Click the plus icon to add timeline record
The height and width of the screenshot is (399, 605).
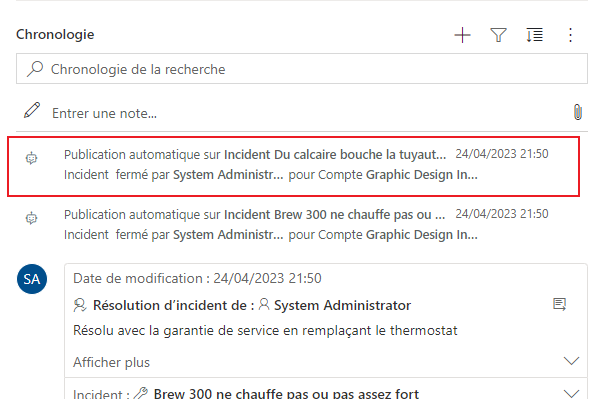462,35
